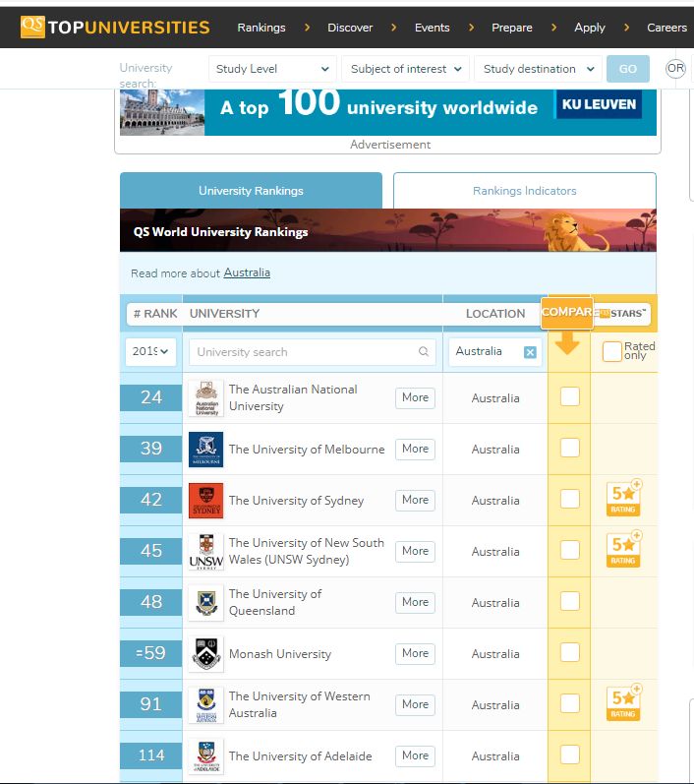Click the University of Sydney red logo
Viewport: 694px width, 784px height.
pos(206,500)
